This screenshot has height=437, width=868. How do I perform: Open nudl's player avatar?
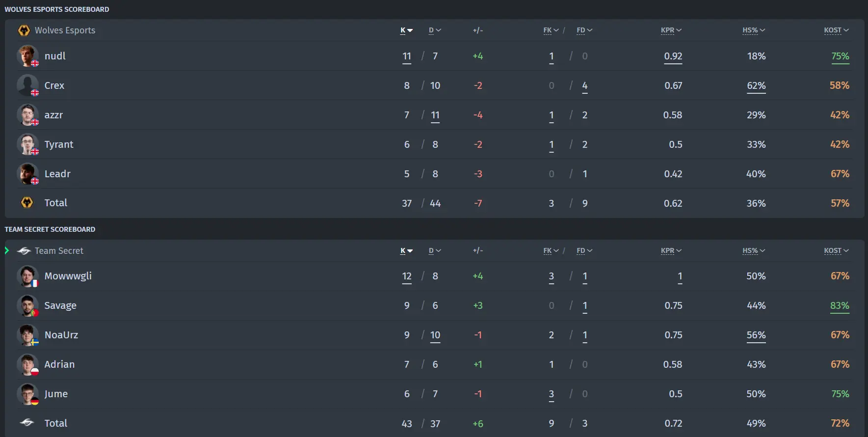pos(27,56)
